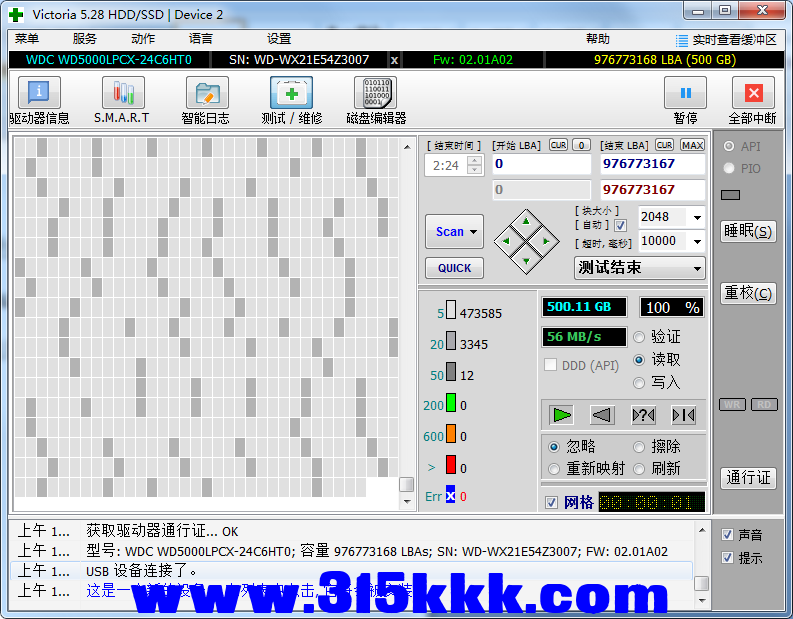Select the 擦除 erase radio button
The image size is (793, 619).
(640, 447)
